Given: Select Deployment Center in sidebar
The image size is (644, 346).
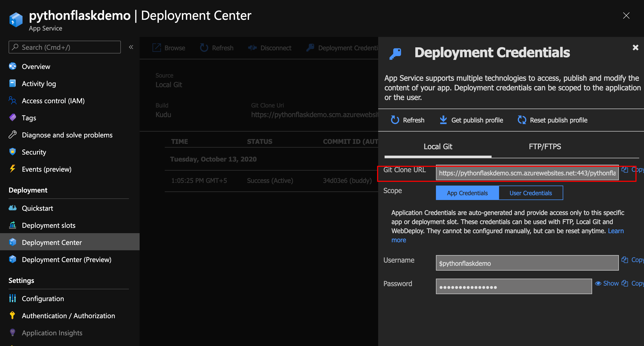Looking at the screenshot, I should click(x=70, y=242).
